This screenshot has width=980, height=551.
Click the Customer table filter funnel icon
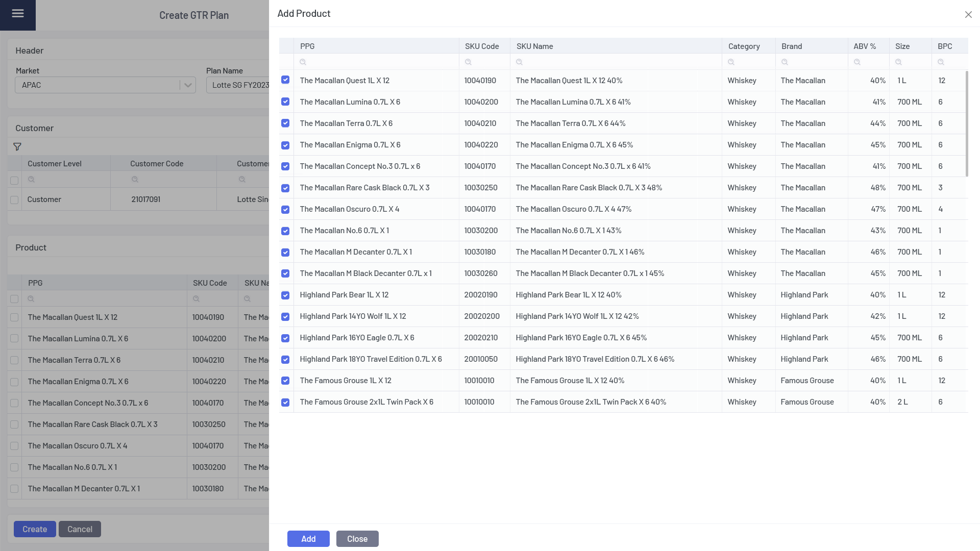[x=17, y=147]
